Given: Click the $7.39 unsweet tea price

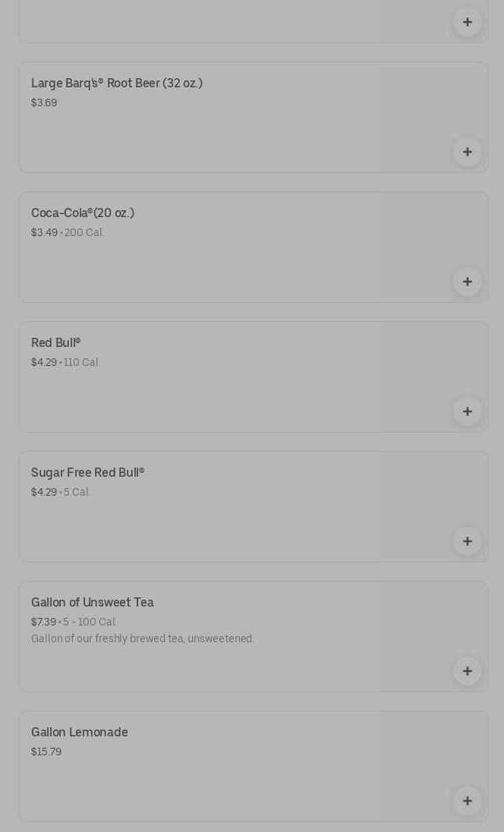Looking at the screenshot, I should 43,622.
